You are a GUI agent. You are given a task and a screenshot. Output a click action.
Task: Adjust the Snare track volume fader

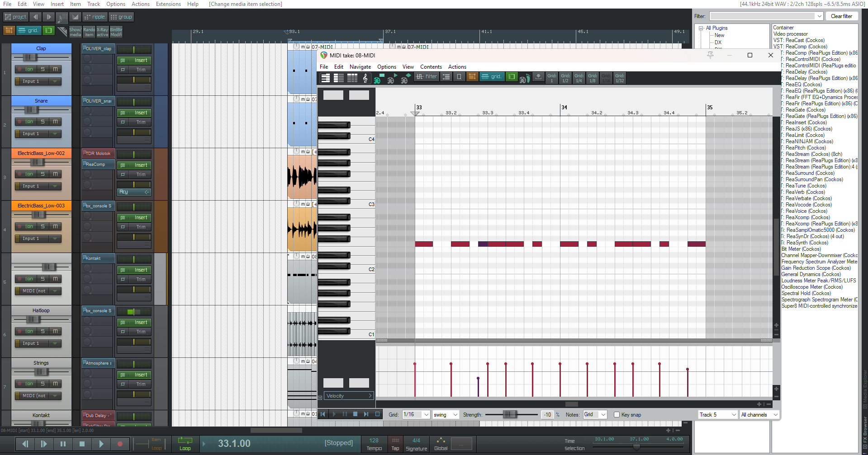(31, 110)
